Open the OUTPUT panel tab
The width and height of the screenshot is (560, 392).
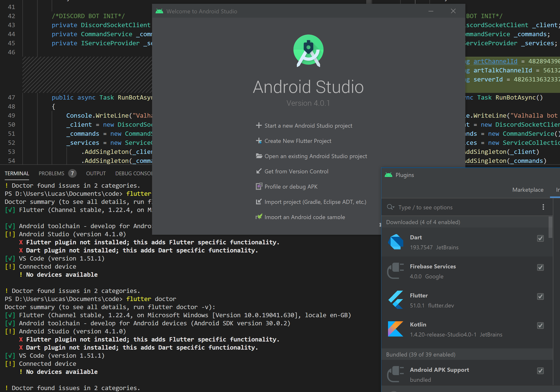point(96,173)
